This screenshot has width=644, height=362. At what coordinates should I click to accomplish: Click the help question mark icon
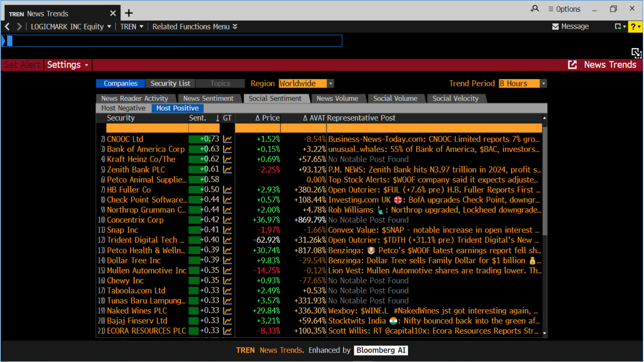(x=633, y=27)
